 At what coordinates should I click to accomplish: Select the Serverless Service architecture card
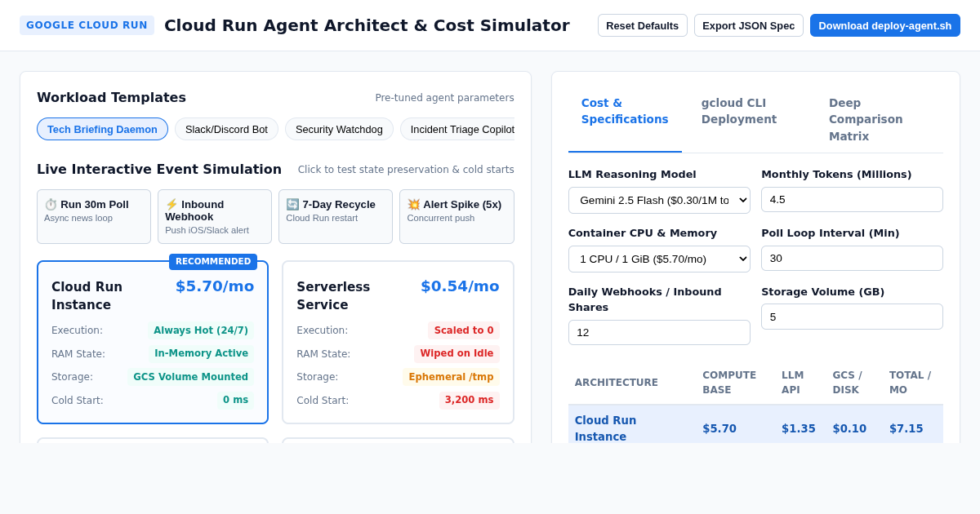pyautogui.click(x=398, y=343)
